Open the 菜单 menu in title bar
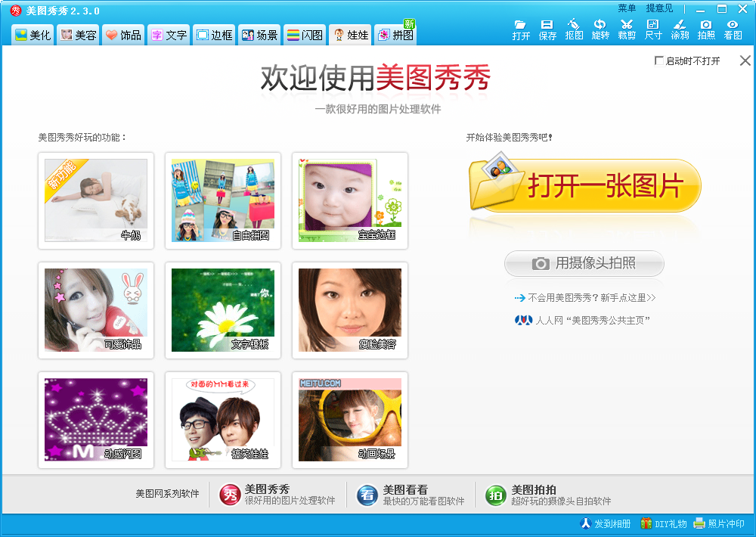756x537 pixels. (x=627, y=8)
